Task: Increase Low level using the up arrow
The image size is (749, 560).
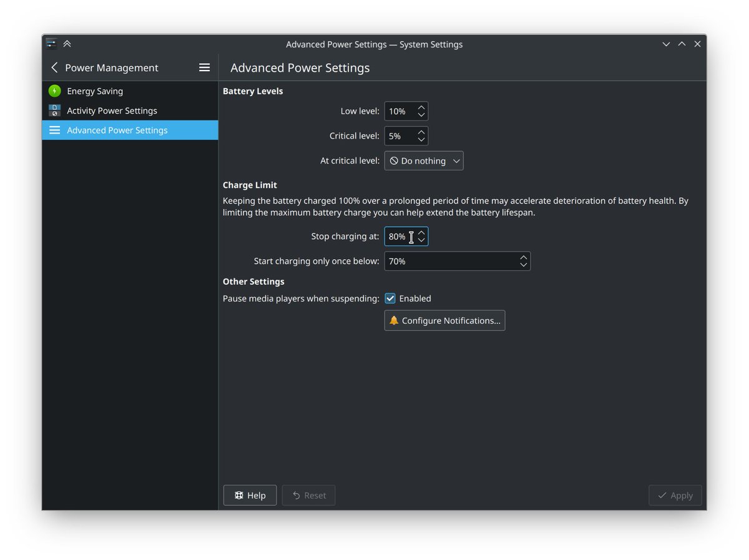Action: 421,107
